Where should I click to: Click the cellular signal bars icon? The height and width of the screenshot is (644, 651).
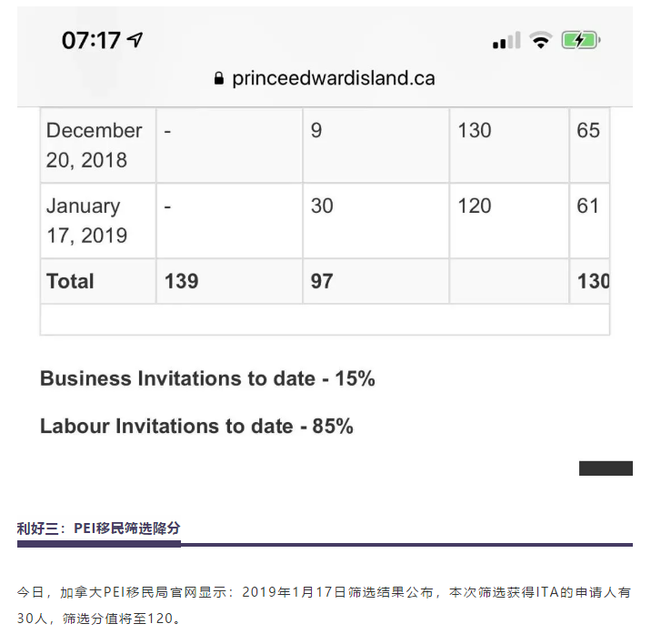[506, 40]
